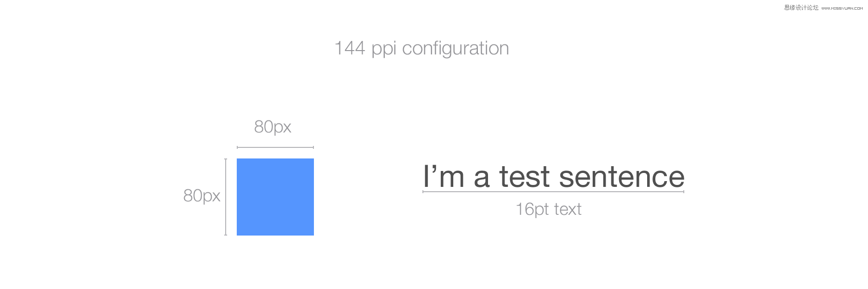
Task: Click the bottom end tick of height line
Action: [x=226, y=235]
